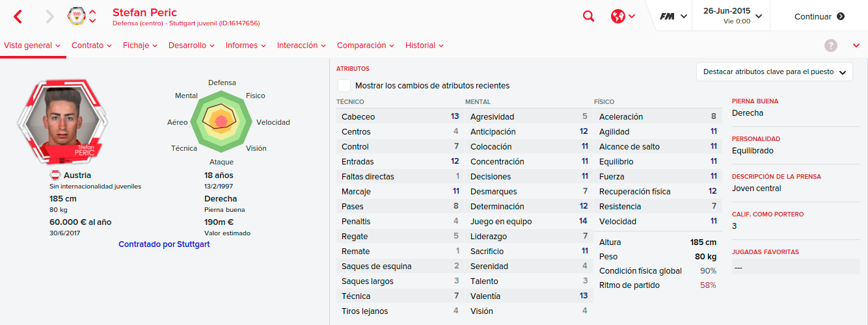Open the Contrato menu
Screen dimensions: 868x325
click(x=92, y=45)
